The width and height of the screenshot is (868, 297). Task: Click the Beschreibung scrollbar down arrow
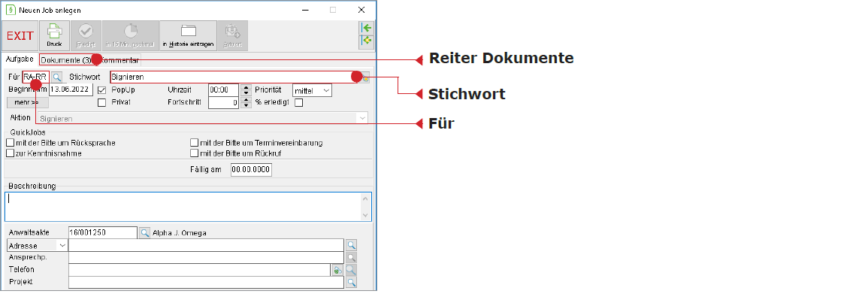365,216
